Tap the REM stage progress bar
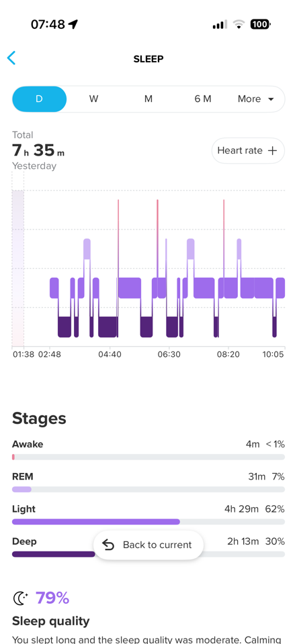297x644 pixels. (x=148, y=489)
